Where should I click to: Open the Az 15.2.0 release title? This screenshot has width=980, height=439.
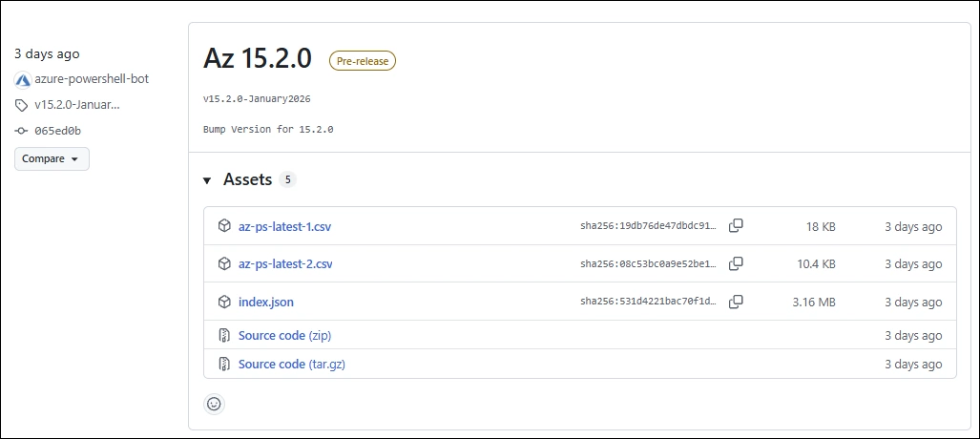[x=258, y=58]
